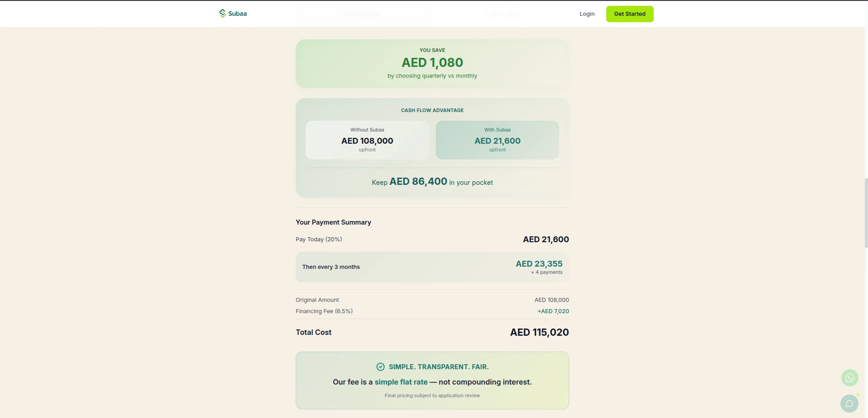The image size is (868, 418).
Task: Click the Login link
Action: (587, 14)
